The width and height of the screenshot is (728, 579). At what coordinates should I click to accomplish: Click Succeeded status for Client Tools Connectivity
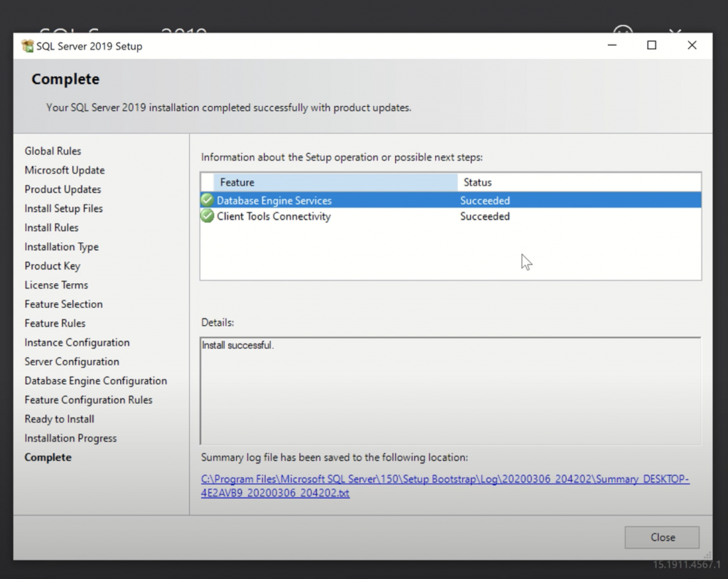click(485, 216)
